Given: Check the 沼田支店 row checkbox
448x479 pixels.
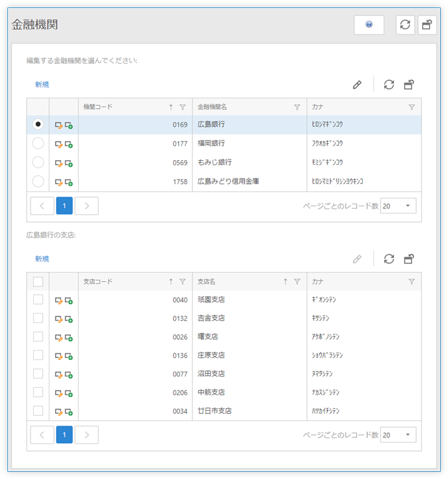Looking at the screenshot, I should pos(38,374).
